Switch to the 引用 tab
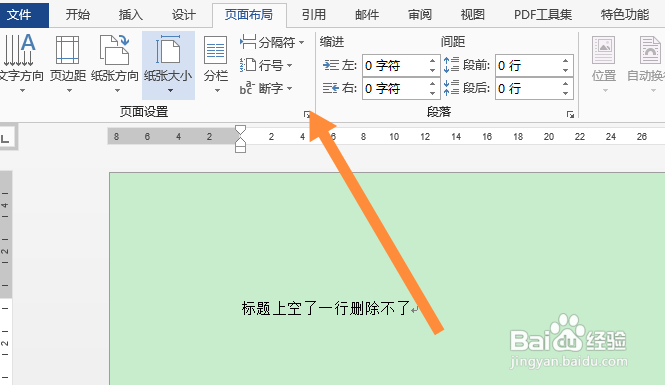The width and height of the screenshot is (665, 385). tap(314, 15)
